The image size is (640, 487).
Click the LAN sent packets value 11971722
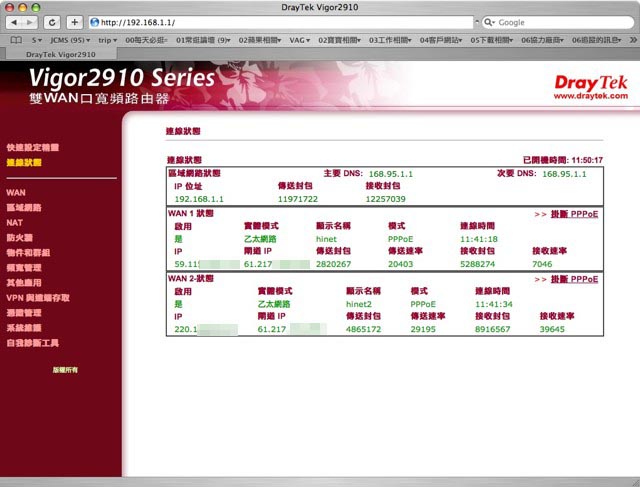tap(298, 199)
